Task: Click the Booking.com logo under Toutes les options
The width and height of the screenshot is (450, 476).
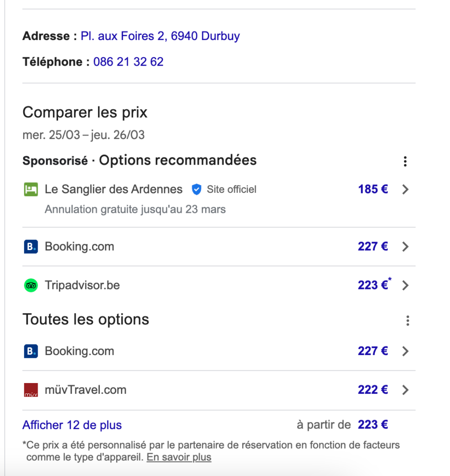Action: 31,351
